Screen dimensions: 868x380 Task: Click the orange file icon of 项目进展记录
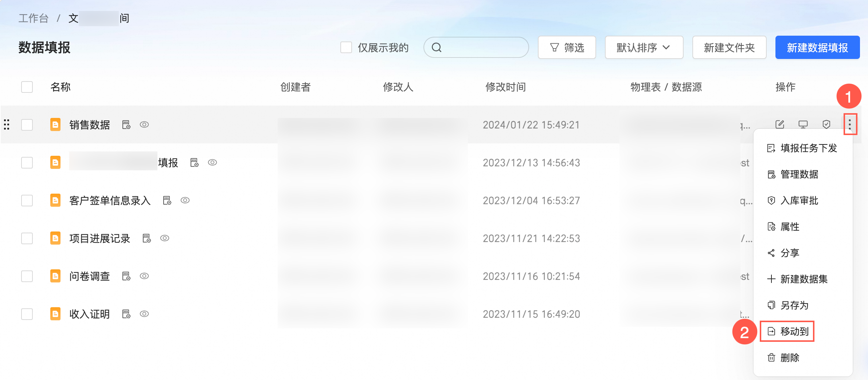pos(55,238)
